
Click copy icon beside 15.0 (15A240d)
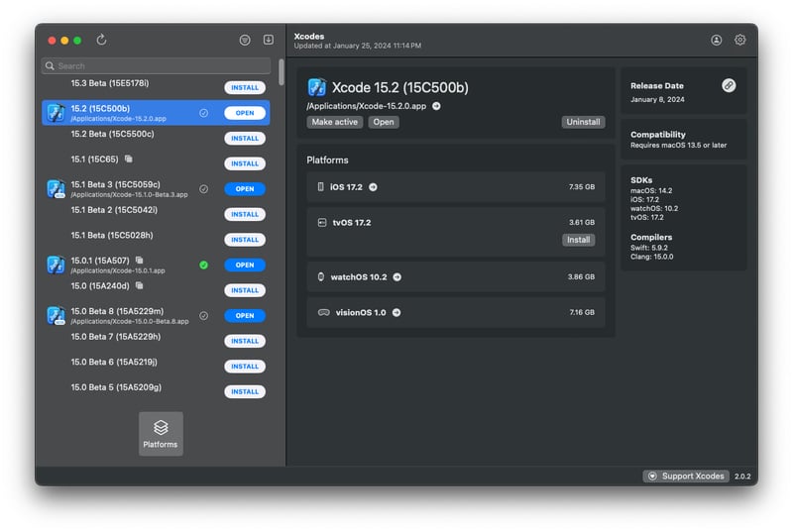pyautogui.click(x=139, y=285)
